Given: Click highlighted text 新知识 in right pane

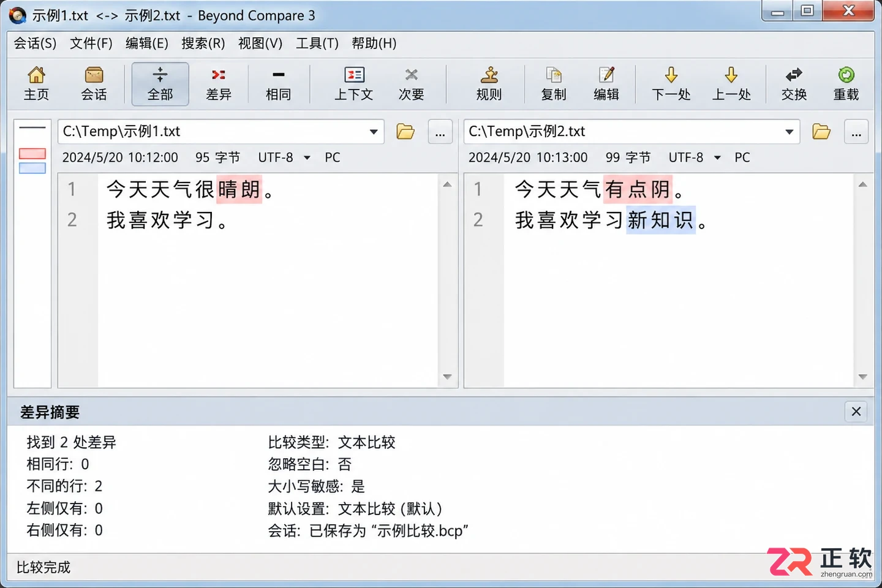Looking at the screenshot, I should click(x=661, y=220).
